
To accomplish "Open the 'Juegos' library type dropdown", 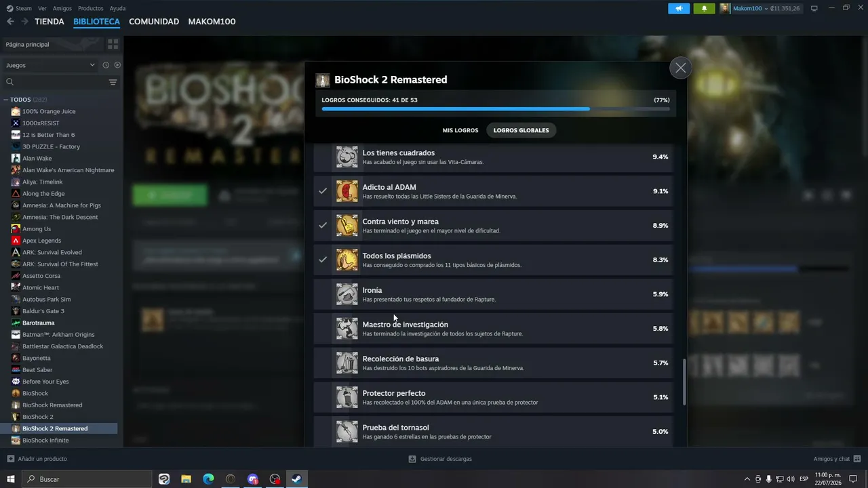I will 50,65.
